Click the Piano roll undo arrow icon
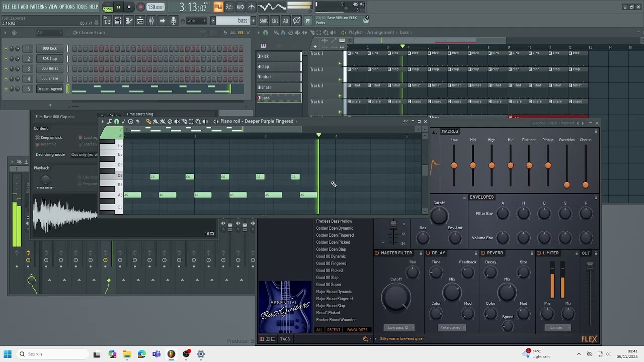 [x=137, y=121]
